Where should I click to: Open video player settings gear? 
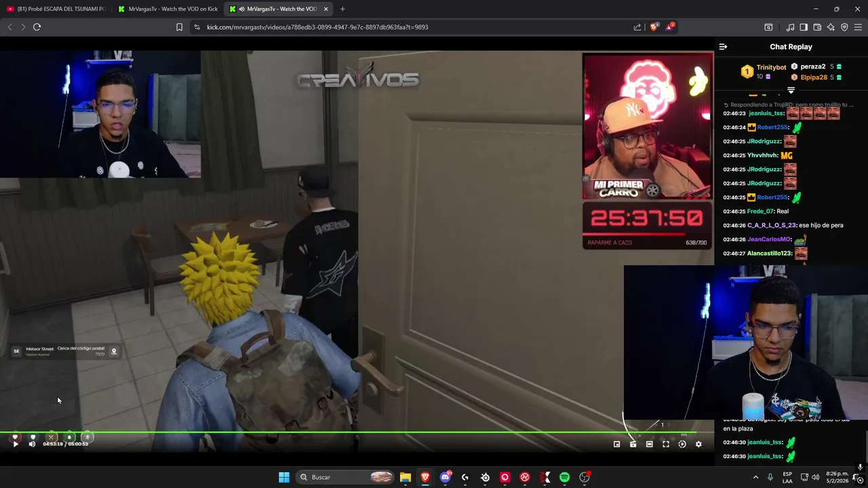698,444
